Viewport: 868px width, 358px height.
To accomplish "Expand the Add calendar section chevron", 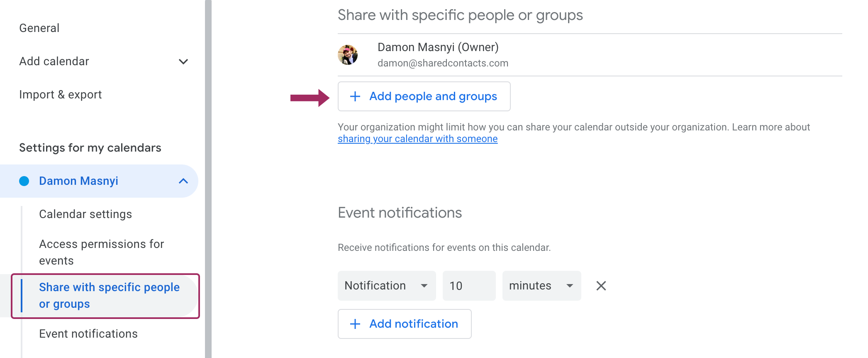I will (x=183, y=62).
